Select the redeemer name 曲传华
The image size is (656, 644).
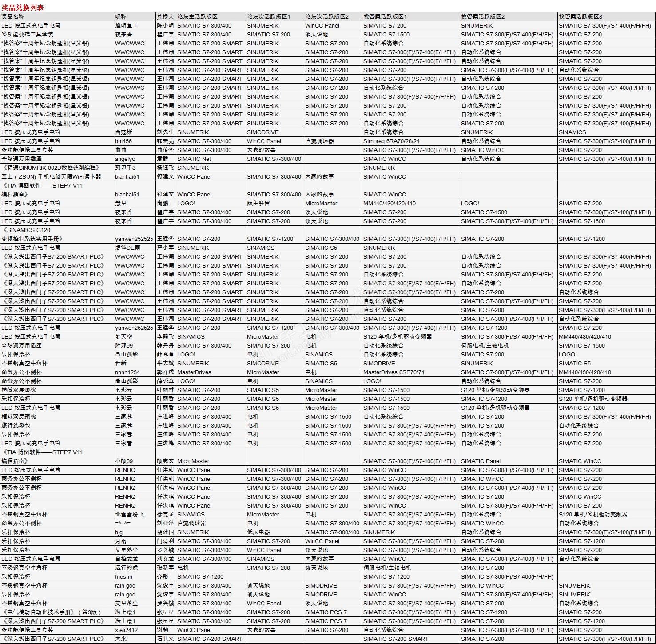tap(165, 150)
